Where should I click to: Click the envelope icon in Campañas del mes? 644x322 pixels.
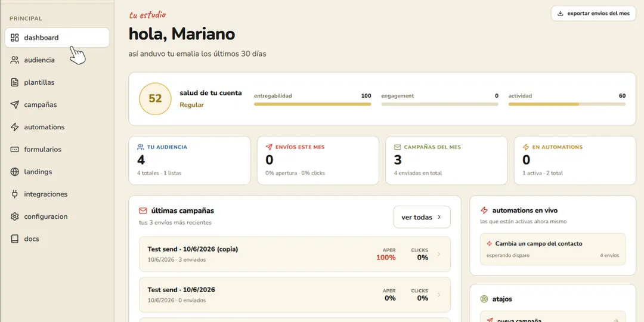(398, 147)
